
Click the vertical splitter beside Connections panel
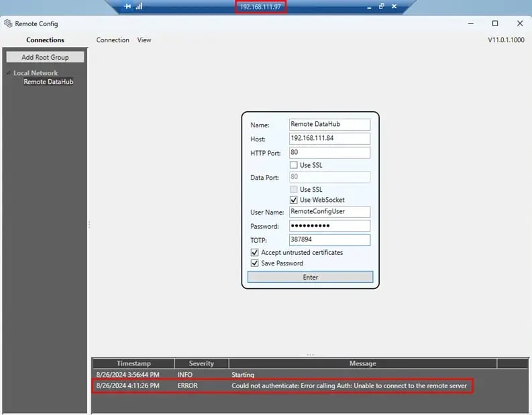click(89, 224)
